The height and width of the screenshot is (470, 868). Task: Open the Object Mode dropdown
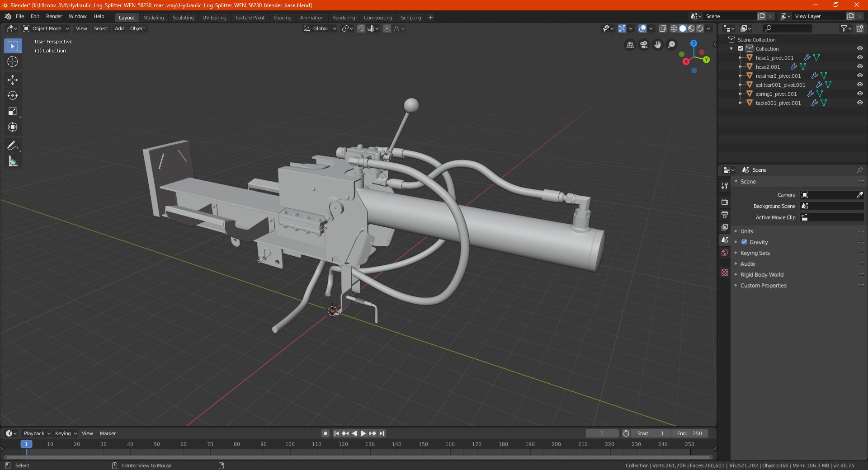46,28
